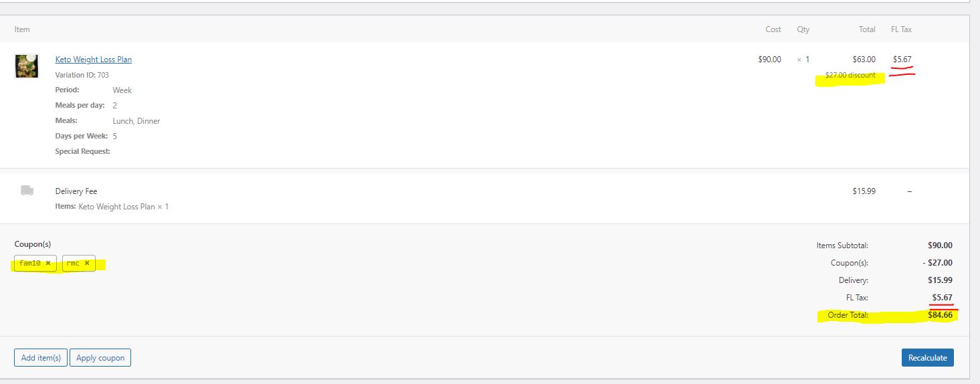980x384 pixels.
Task: Click the Add item(s) button
Action: 41,358
